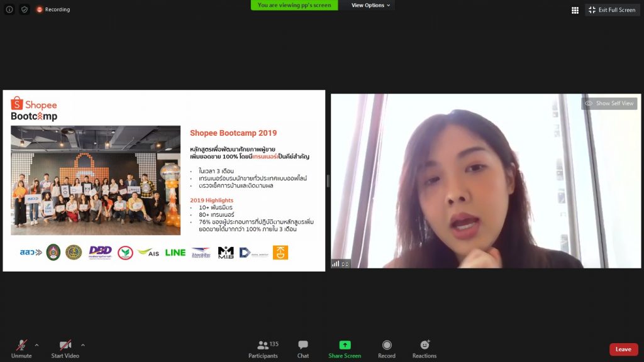Leave the meeting

tap(623, 349)
